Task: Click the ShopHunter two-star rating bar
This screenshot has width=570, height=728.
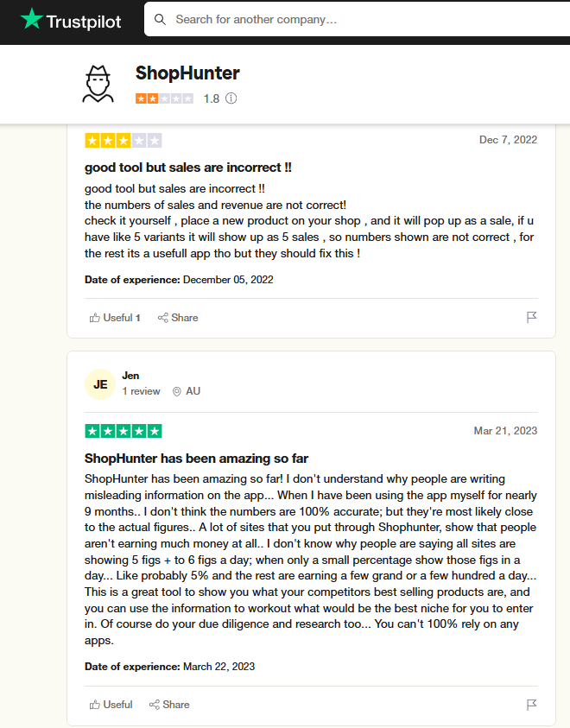Action: 164,98
